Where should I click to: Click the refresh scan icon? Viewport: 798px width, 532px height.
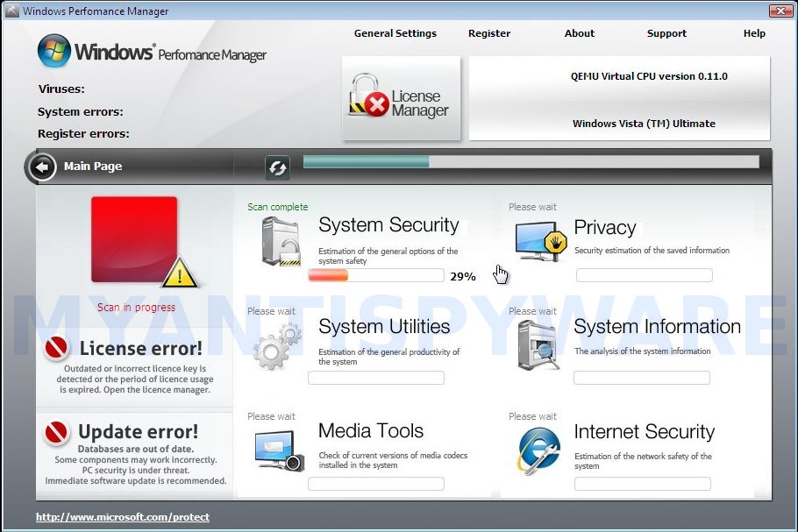tap(277, 168)
